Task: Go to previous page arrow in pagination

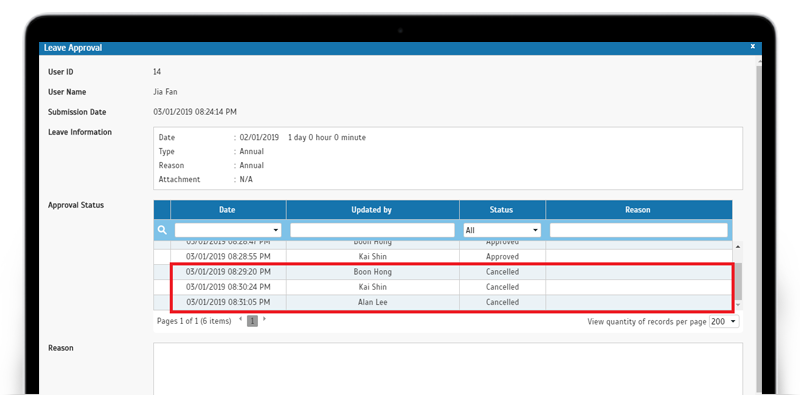Action: (x=241, y=320)
